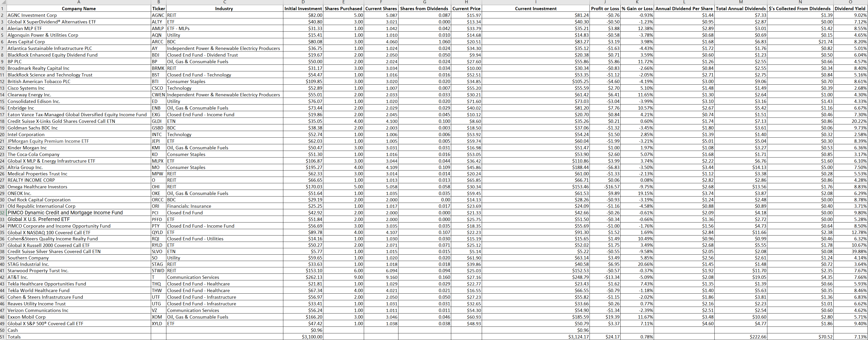The width and height of the screenshot is (868, 340).
Task: Select 'ETF - MLPs' industry cell
Action: 224,28
